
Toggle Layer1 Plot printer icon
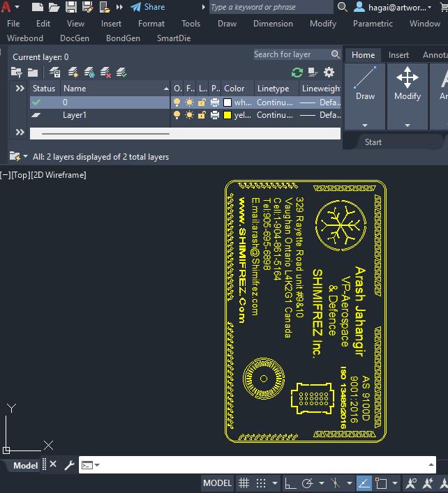[x=215, y=115]
